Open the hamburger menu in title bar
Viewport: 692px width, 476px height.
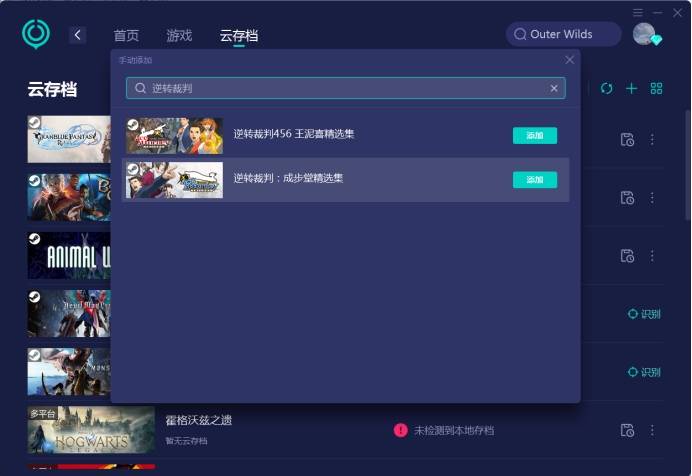tap(638, 12)
